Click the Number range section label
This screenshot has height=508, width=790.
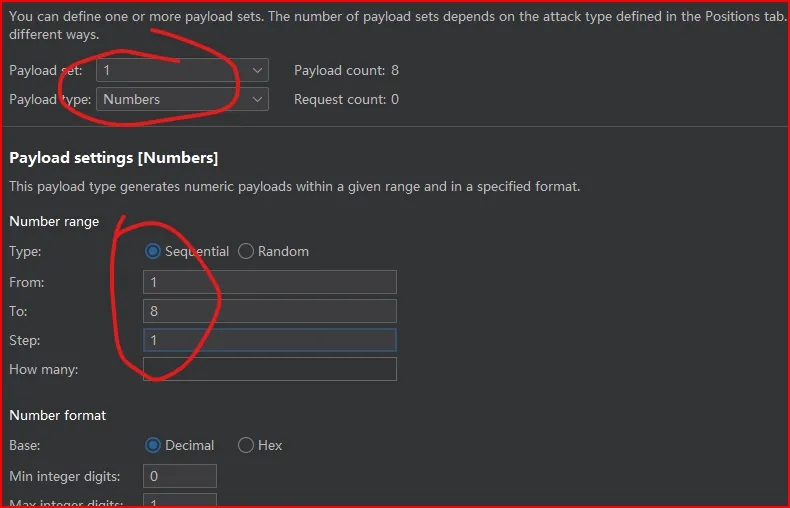[x=54, y=221]
